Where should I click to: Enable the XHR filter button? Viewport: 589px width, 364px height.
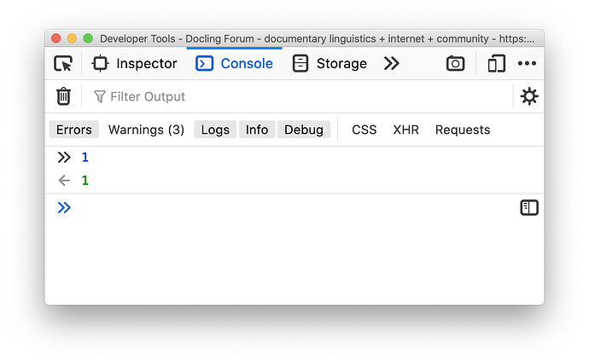coord(405,130)
